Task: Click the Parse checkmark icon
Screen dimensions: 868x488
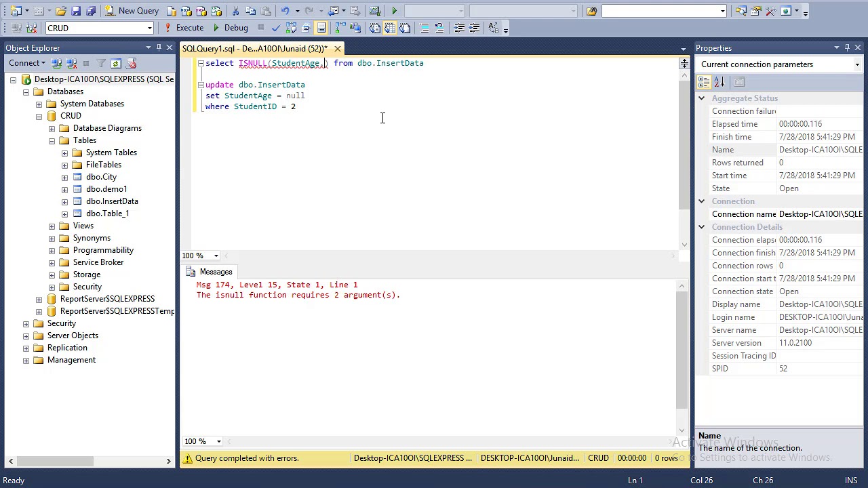Action: pyautogui.click(x=275, y=28)
